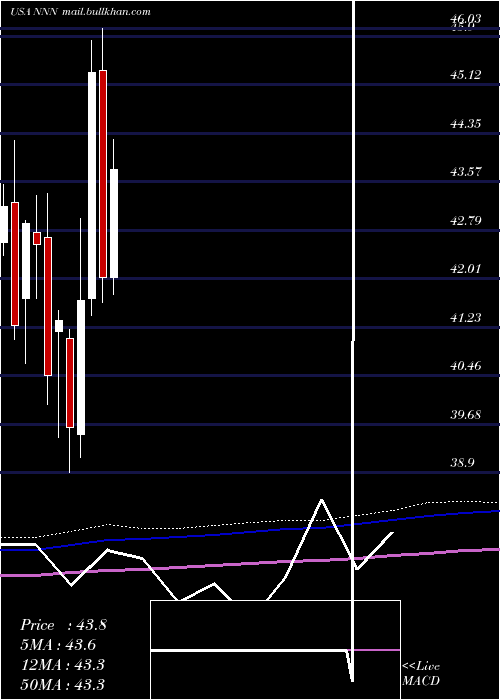Click the 42.01 price axis label
The height and width of the screenshot is (700, 500).
pos(466,269)
